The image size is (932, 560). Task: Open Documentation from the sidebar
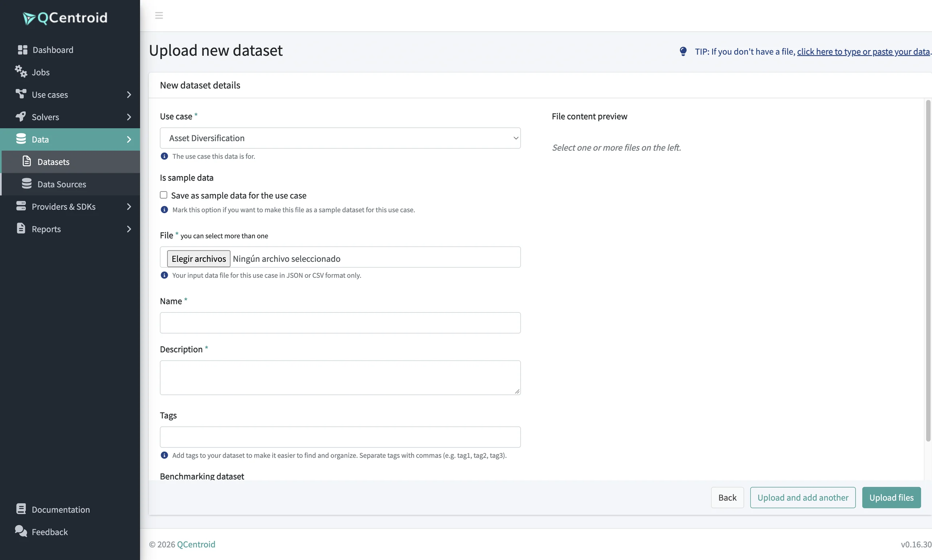tap(70, 509)
